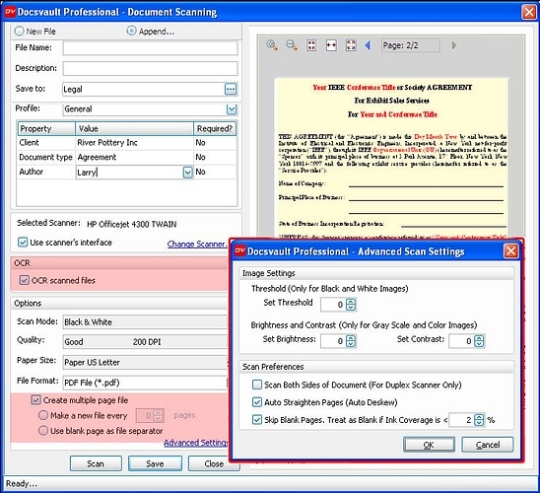Screen dimensions: 540x493
Task: Click the Ink Coverage value field
Action: pos(461,420)
